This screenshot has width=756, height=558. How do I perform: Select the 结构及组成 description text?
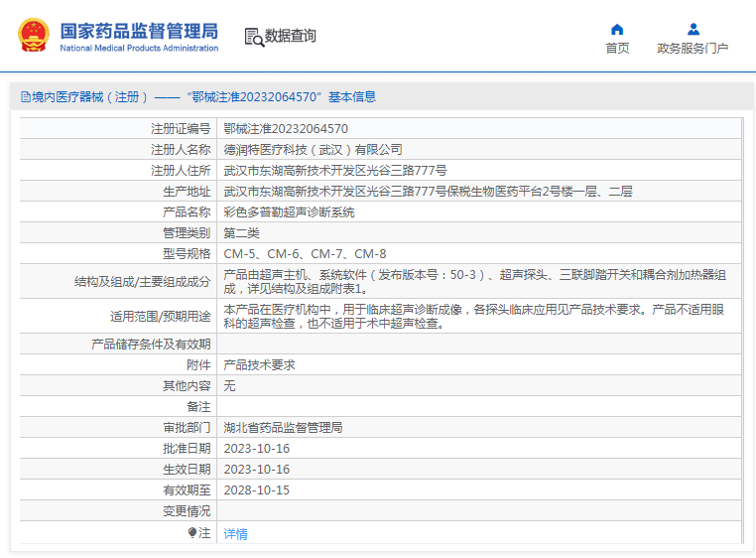(x=475, y=282)
